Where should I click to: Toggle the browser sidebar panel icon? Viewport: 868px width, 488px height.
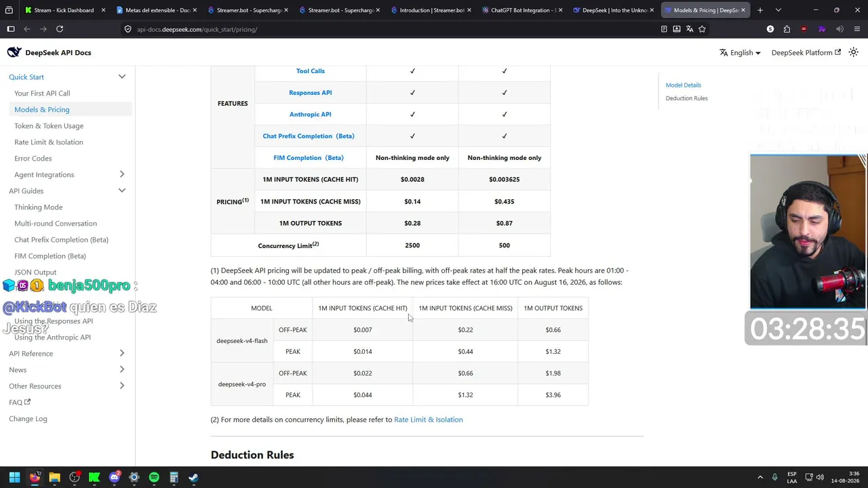tap(11, 29)
